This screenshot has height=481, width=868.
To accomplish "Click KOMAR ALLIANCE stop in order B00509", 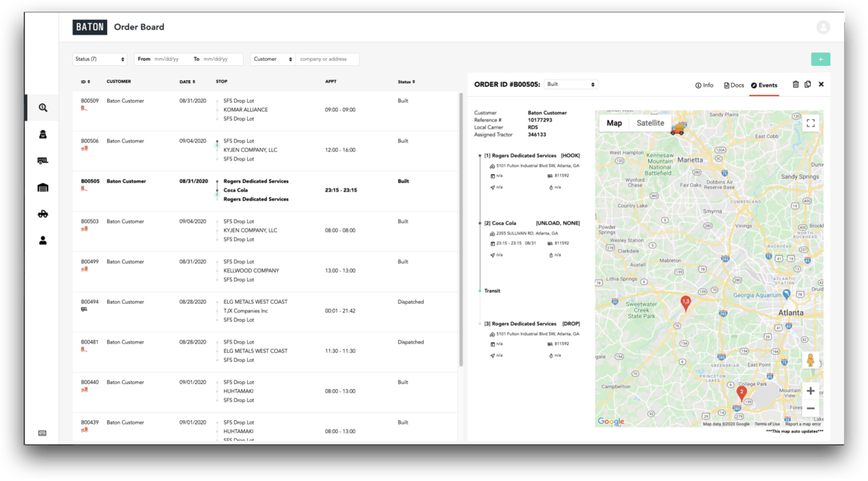I will tap(246, 110).
